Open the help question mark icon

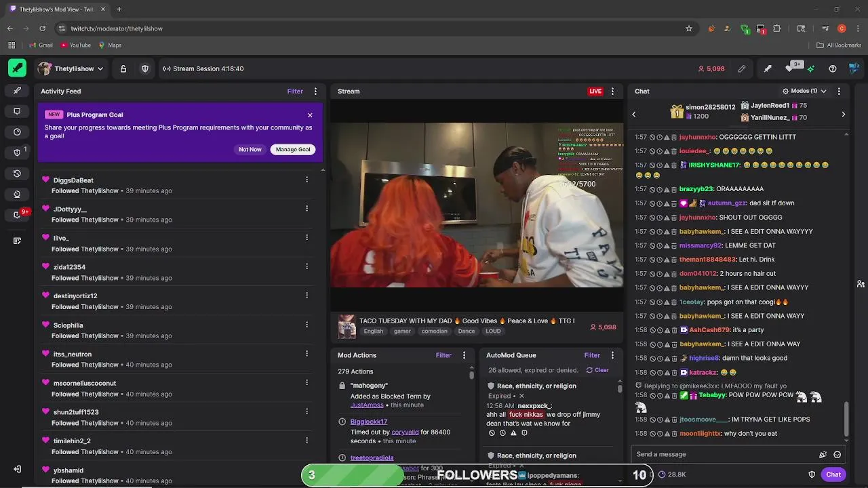click(833, 68)
